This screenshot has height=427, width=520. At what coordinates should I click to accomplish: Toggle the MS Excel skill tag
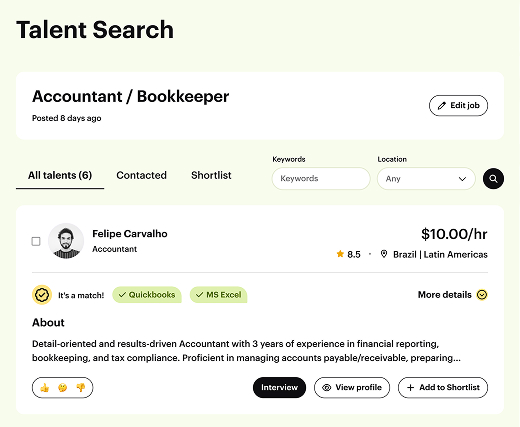click(218, 295)
